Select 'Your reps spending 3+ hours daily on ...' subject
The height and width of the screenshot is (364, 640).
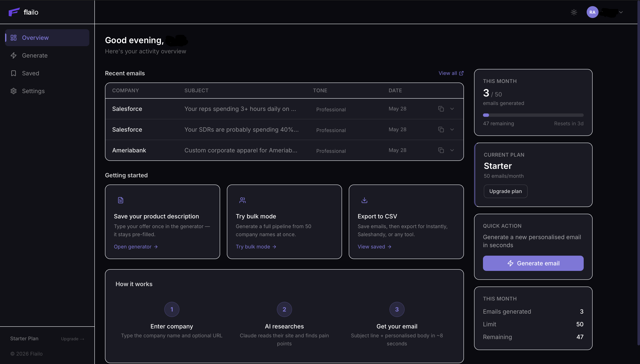click(240, 109)
